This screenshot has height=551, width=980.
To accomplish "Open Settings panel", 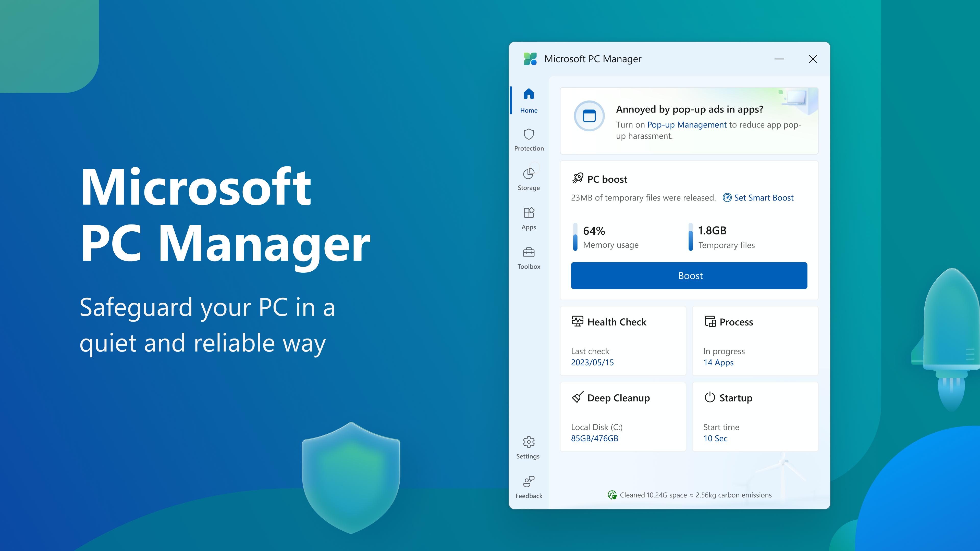I will [x=528, y=446].
